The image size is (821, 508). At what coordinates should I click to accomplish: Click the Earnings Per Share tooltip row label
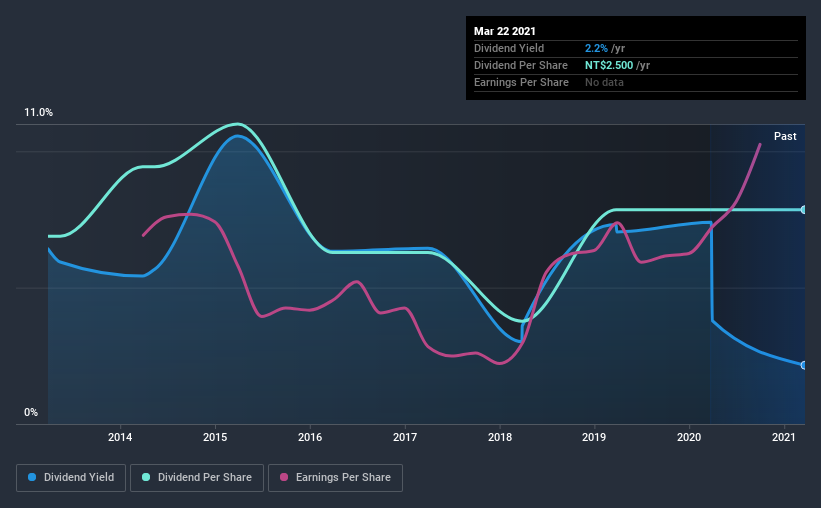(x=521, y=82)
